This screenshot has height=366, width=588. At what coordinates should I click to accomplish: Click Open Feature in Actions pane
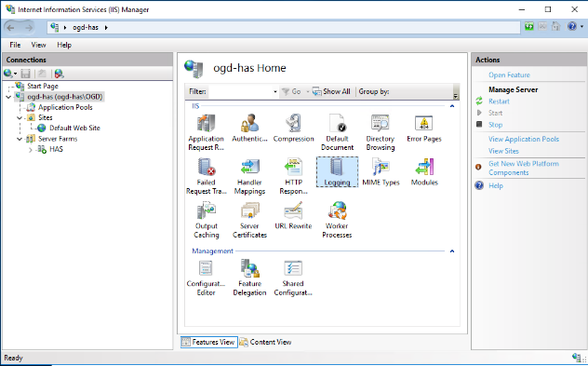click(x=509, y=75)
